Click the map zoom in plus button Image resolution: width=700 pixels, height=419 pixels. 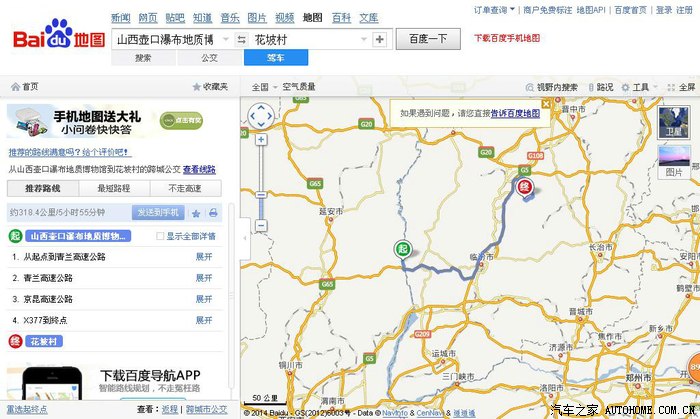pyautogui.click(x=260, y=139)
